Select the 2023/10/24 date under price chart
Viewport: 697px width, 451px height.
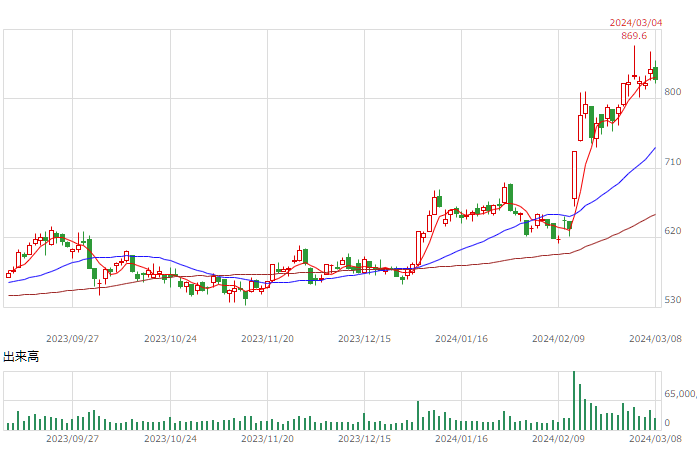tap(170, 339)
